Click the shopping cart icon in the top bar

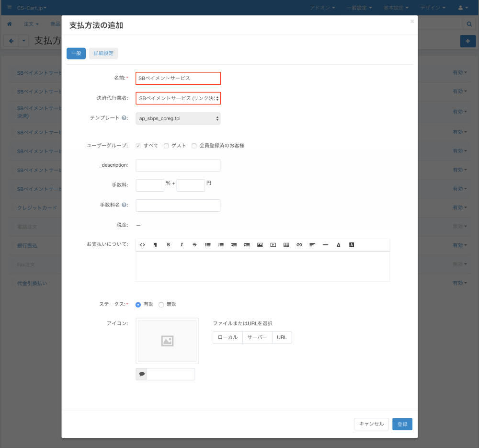tap(9, 7)
